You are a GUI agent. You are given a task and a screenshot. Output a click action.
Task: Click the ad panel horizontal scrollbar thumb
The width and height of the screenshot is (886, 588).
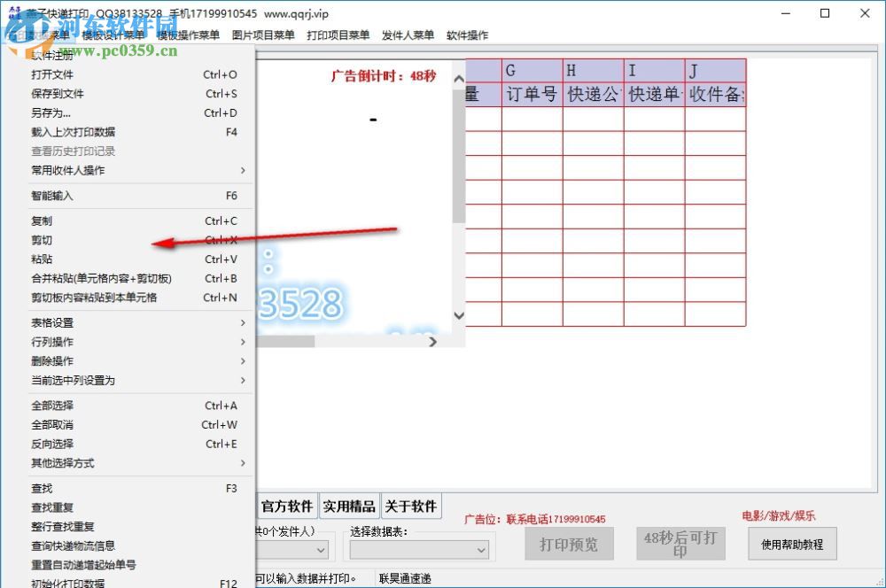click(285, 341)
